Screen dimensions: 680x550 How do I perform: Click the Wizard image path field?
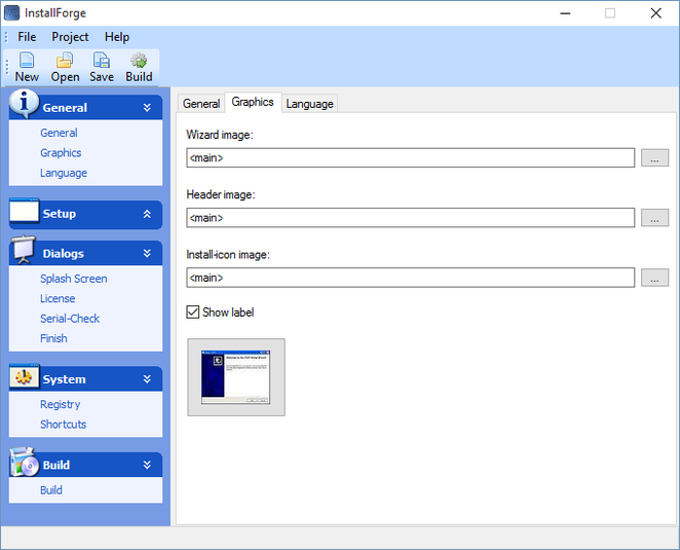pyautogui.click(x=411, y=158)
